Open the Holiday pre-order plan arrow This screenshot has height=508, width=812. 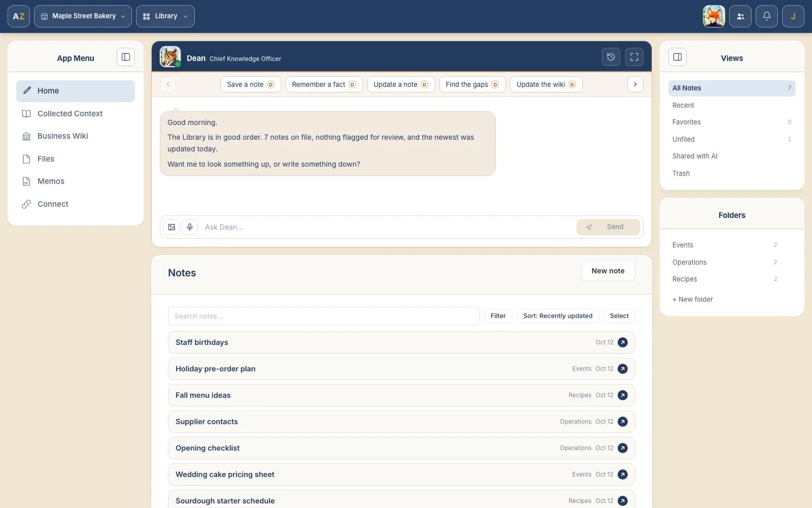coord(623,369)
